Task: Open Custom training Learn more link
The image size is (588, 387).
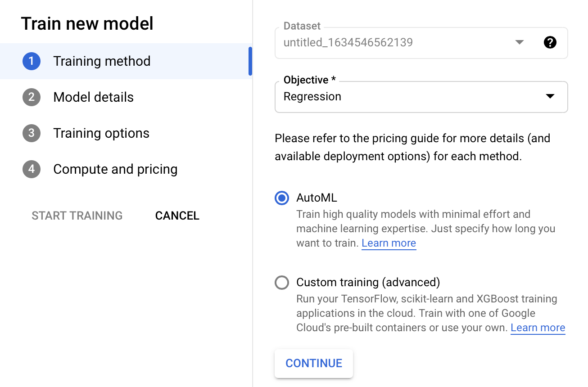Action: click(538, 328)
